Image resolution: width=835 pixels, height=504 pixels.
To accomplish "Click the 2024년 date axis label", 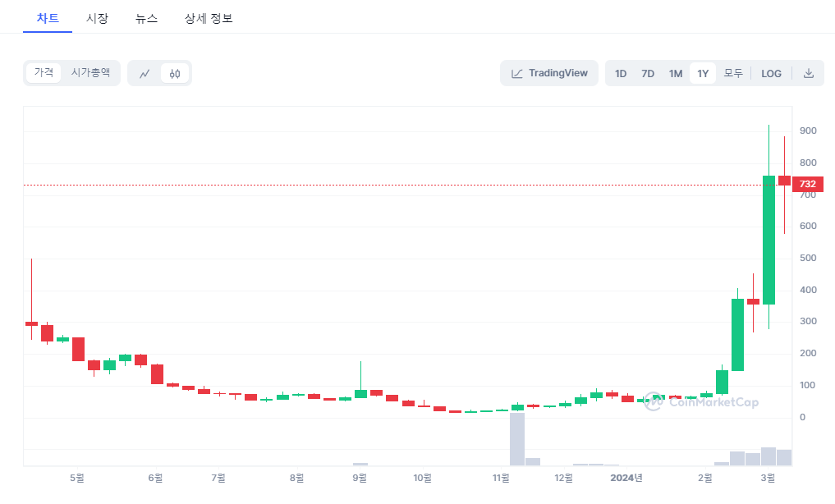I will pyautogui.click(x=626, y=478).
